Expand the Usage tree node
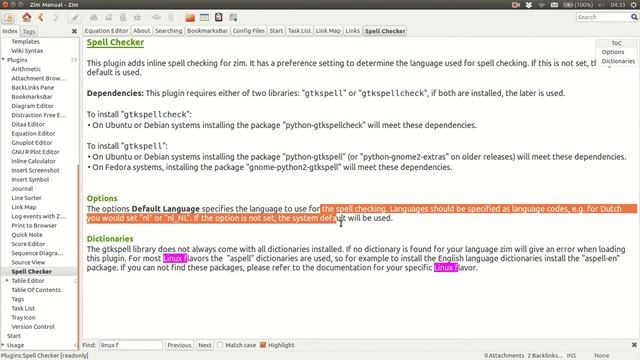 pyautogui.click(x=3, y=345)
